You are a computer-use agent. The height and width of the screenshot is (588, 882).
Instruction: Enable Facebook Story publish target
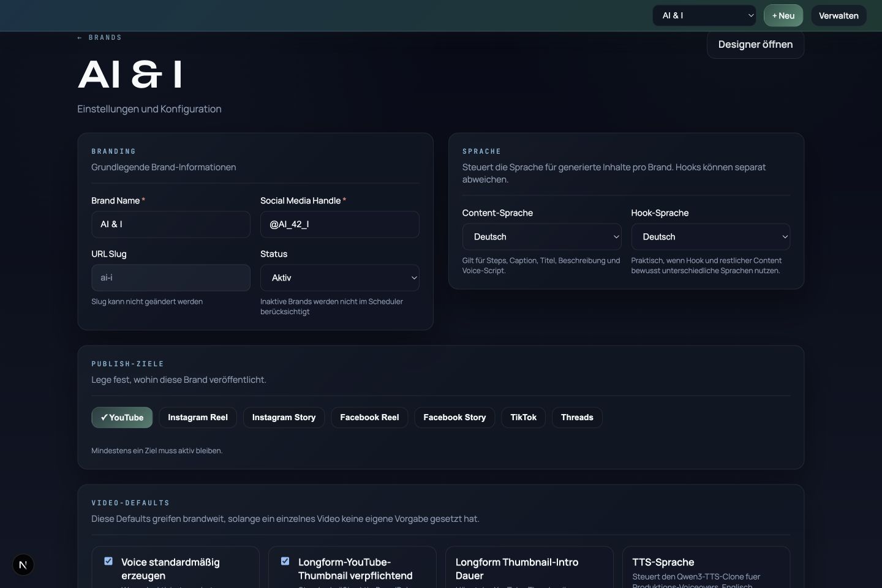[454, 417]
